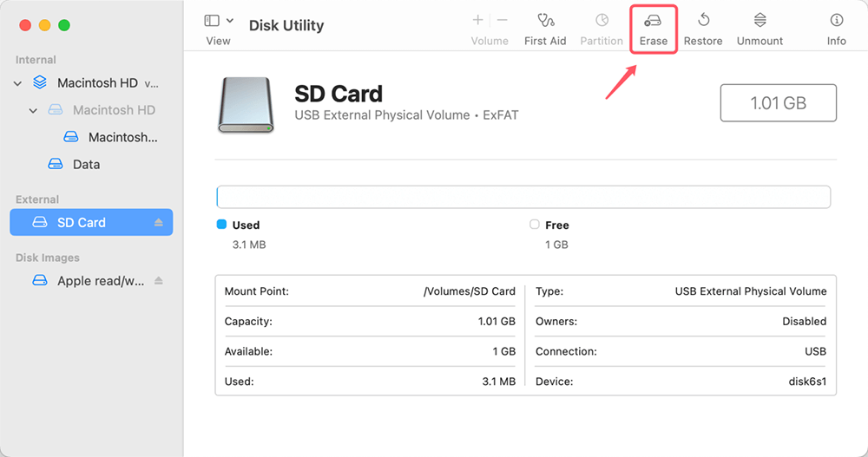
Task: Click the Erase toolbar icon
Action: pyautogui.click(x=653, y=21)
